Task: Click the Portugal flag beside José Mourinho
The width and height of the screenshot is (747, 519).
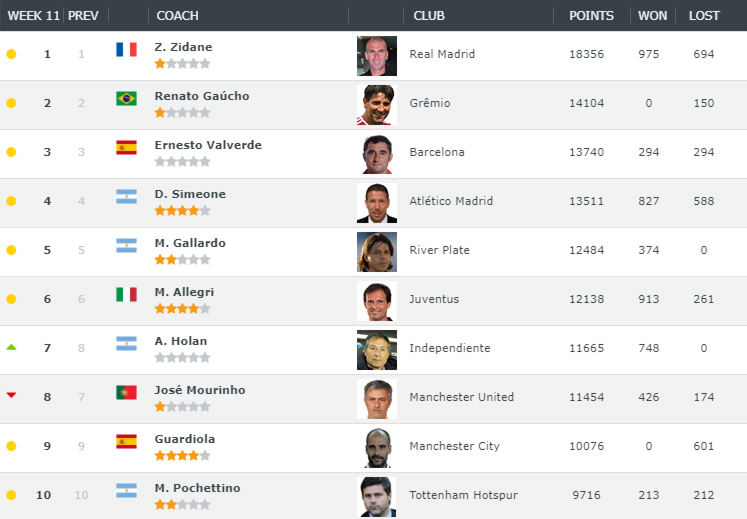Action: [126, 392]
